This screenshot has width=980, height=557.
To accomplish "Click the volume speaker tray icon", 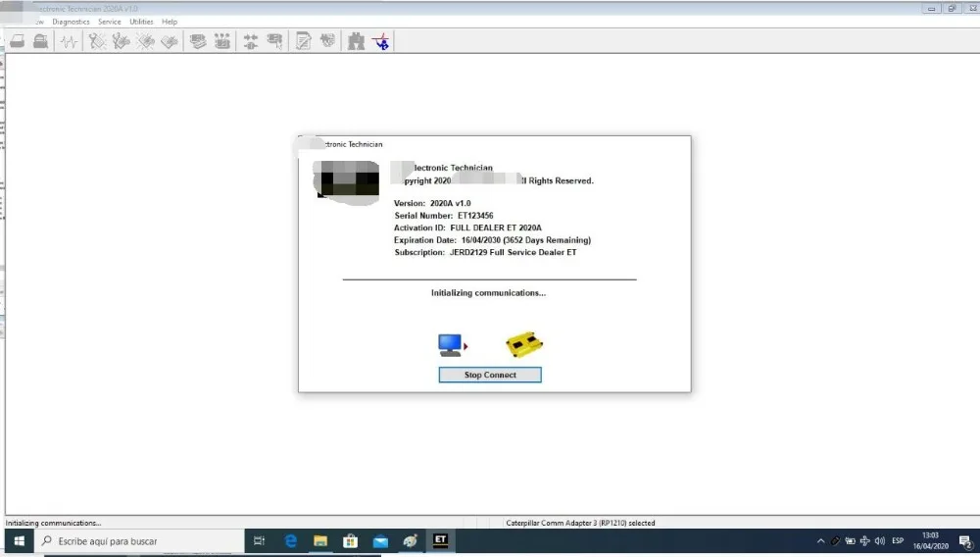I will coord(880,541).
